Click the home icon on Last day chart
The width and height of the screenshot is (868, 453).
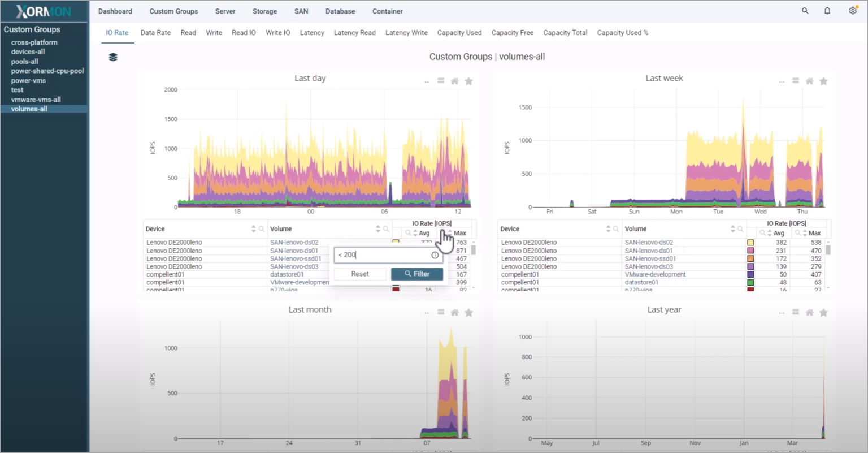pos(454,80)
